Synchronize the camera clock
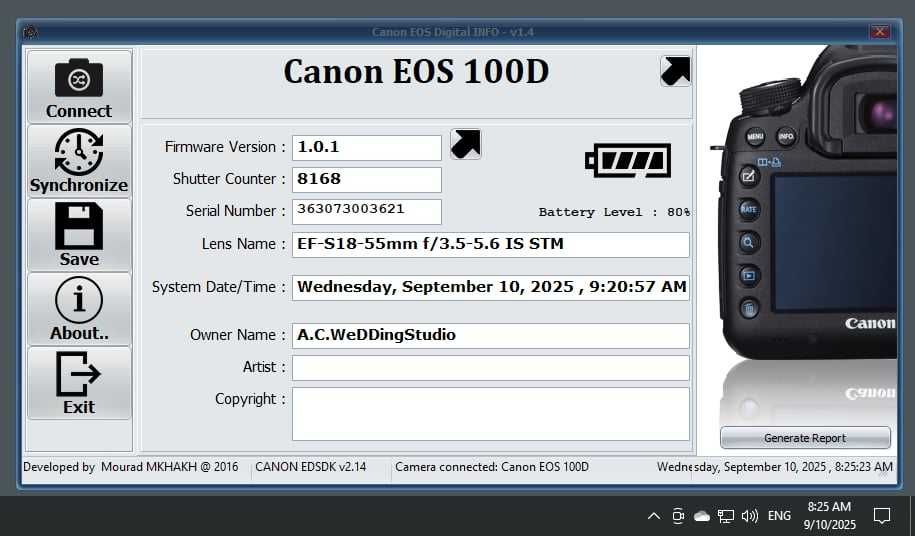Image resolution: width=915 pixels, height=536 pixels. click(x=79, y=161)
